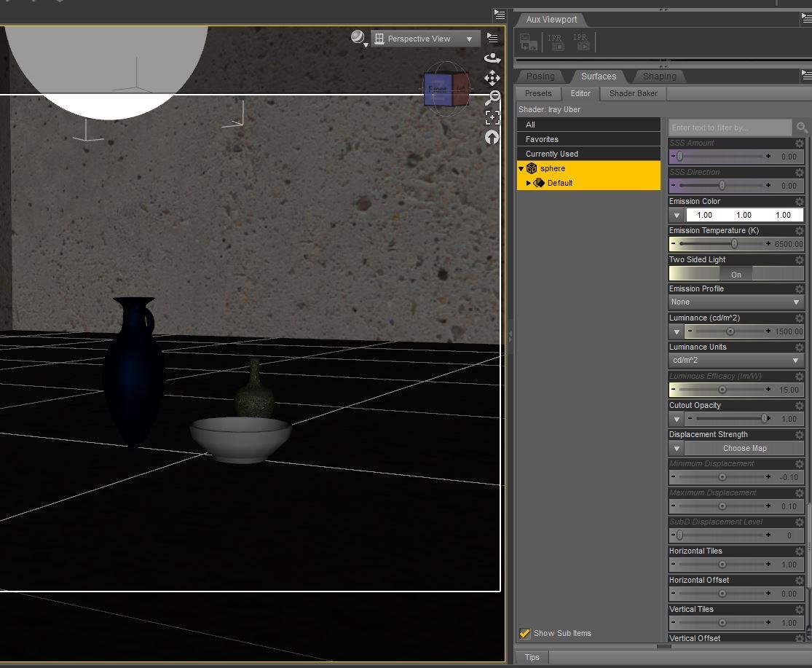Viewport: 812px width, 668px height.
Task: Open the Luminance Units cd/m^2 dropdown
Action: tap(736, 360)
